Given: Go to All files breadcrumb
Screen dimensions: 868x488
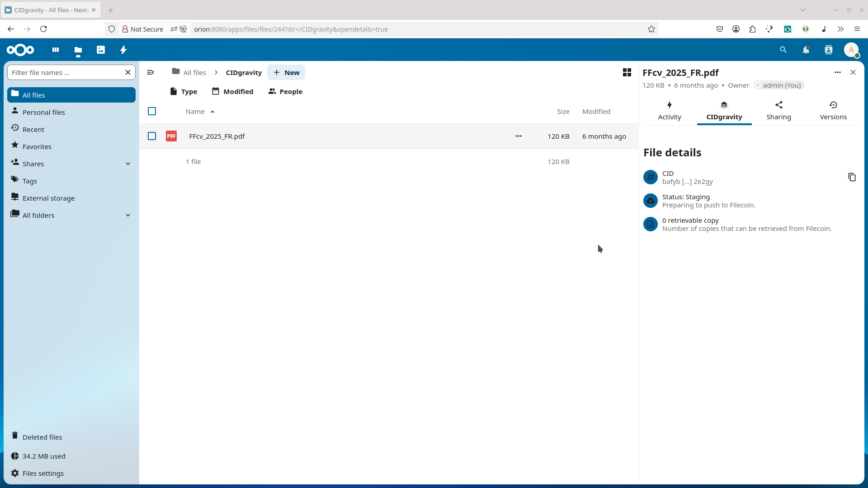Looking at the screenshot, I should tap(189, 72).
